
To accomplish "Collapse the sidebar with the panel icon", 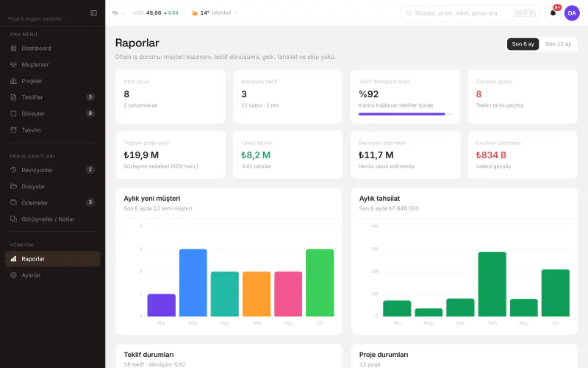I will [x=94, y=13].
